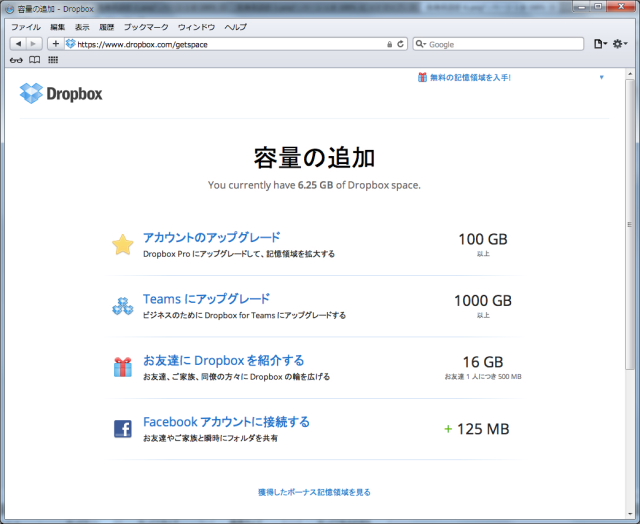This screenshot has height=524, width=640.
Task: Open the settings gear dropdown
Action: (x=620, y=44)
